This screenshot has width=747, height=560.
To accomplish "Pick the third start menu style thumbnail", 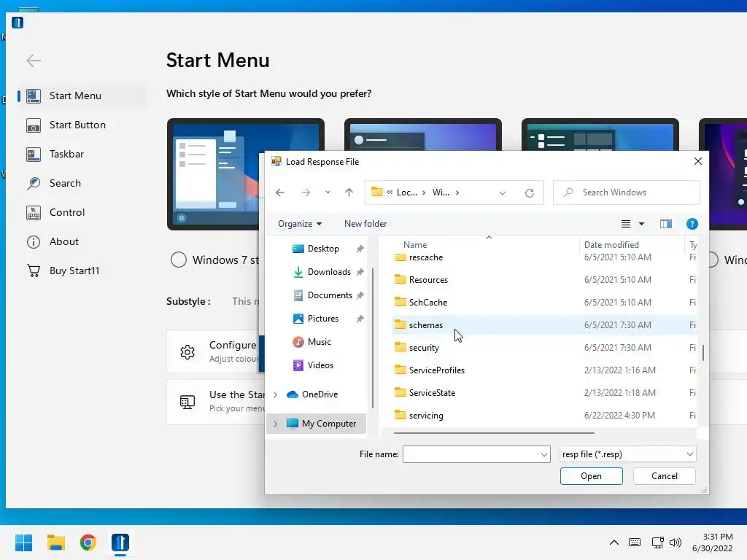I will tap(600, 135).
